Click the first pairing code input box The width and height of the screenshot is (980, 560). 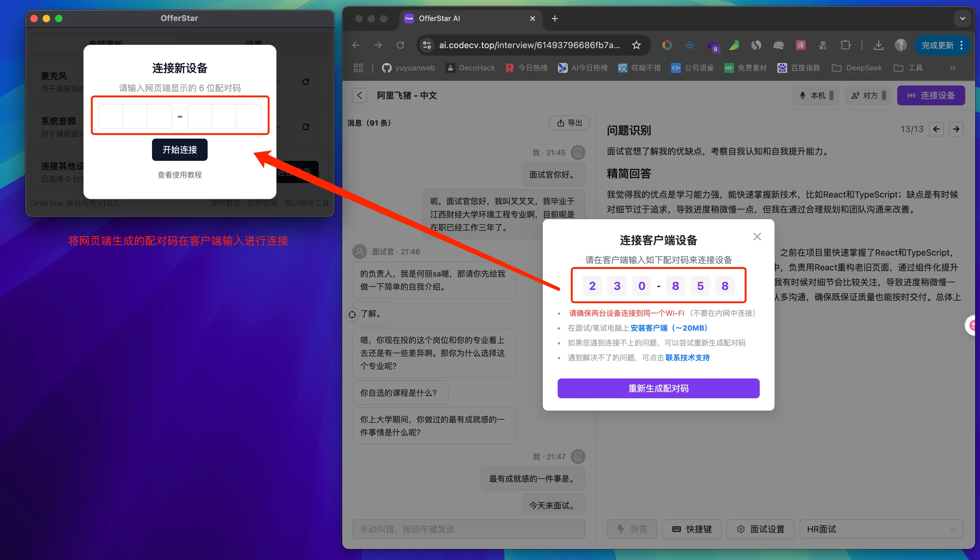(x=111, y=116)
